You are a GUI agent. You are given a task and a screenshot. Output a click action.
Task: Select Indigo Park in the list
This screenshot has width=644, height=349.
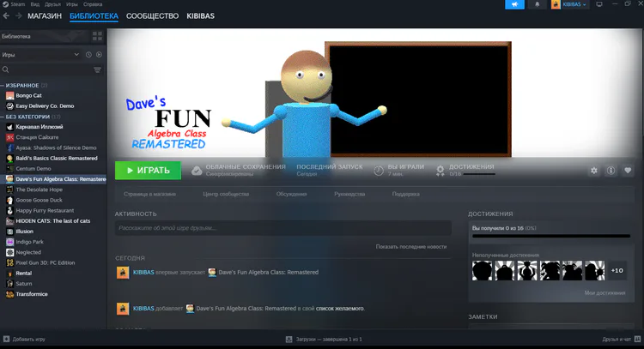pyautogui.click(x=29, y=242)
